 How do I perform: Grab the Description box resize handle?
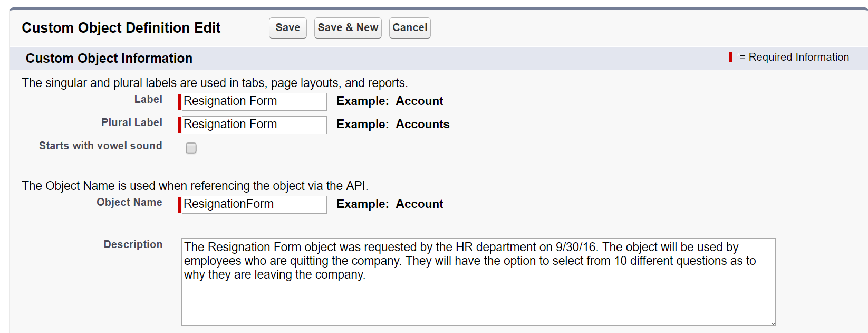(772, 322)
